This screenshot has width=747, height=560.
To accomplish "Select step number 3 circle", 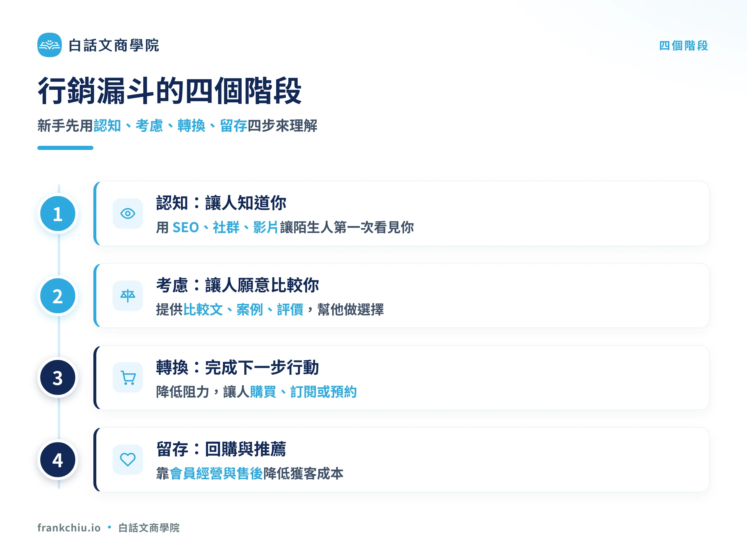I will coord(58,378).
